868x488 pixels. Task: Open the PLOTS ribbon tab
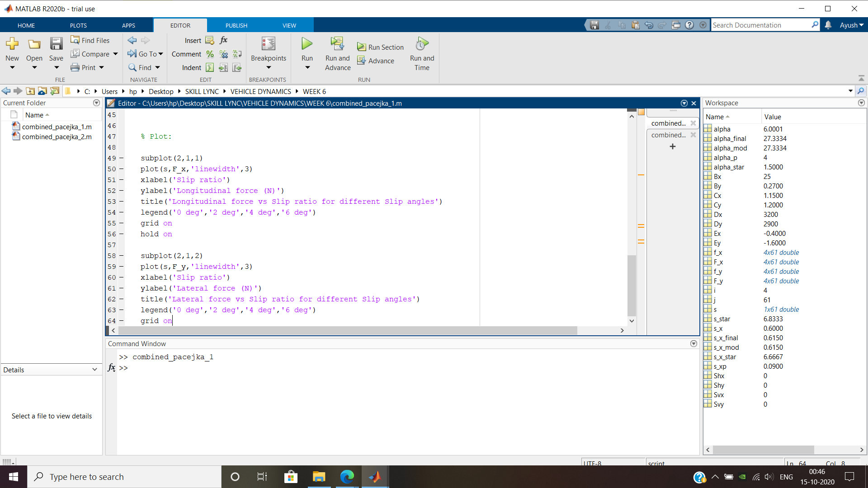[78, 25]
